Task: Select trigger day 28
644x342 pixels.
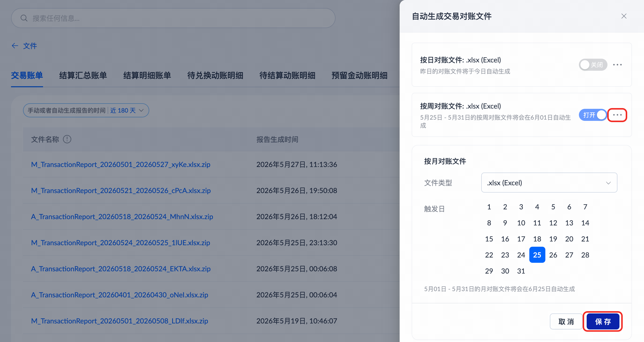Action: (x=585, y=255)
